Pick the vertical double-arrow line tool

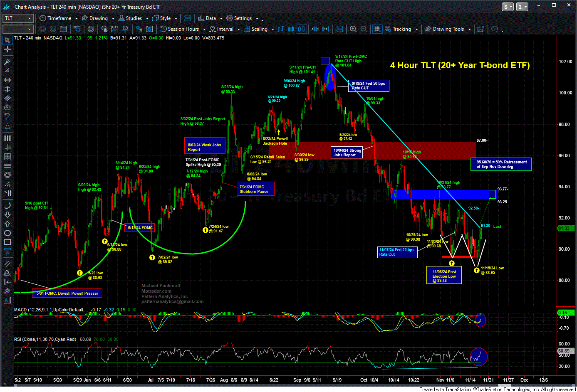pos(7,89)
